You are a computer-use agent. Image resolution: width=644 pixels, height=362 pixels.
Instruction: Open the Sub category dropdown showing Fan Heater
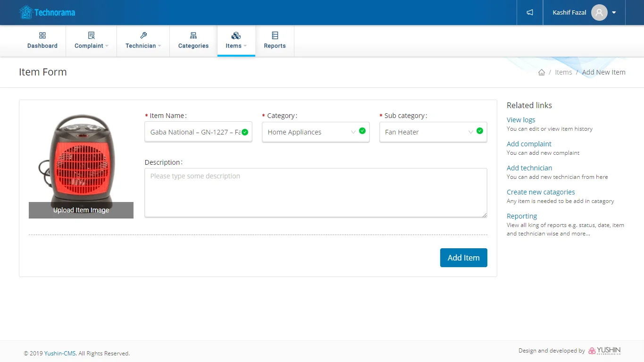[x=427, y=132]
